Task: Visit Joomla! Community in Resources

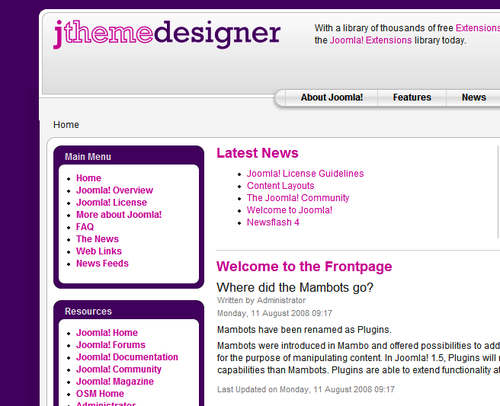Action: click(x=119, y=369)
